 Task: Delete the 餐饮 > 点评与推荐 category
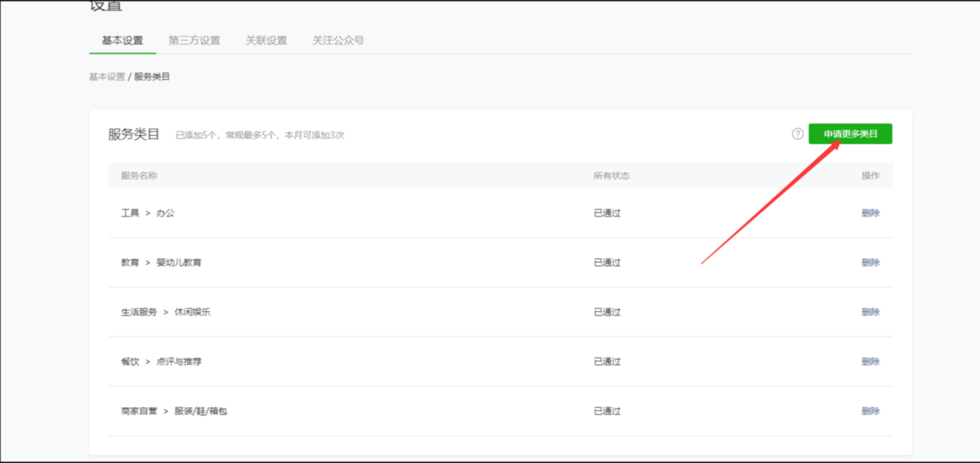point(871,361)
